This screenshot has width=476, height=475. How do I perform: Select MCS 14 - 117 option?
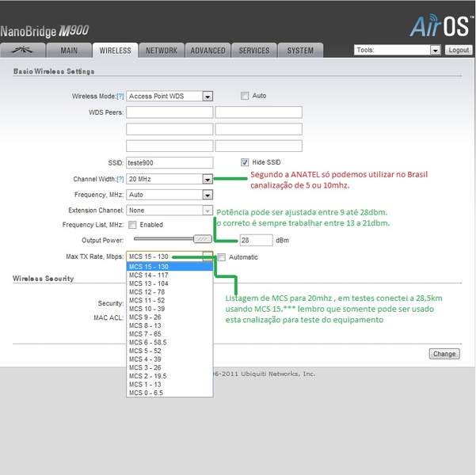click(x=169, y=275)
